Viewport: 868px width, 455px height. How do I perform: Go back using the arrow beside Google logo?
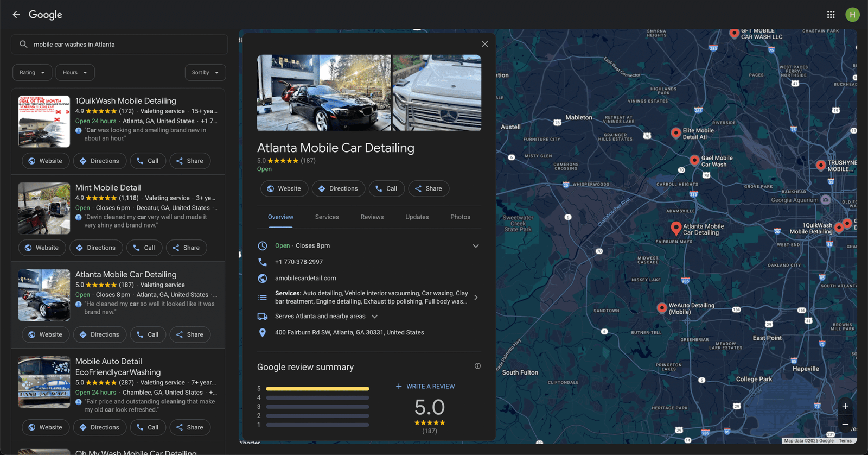pyautogui.click(x=16, y=15)
